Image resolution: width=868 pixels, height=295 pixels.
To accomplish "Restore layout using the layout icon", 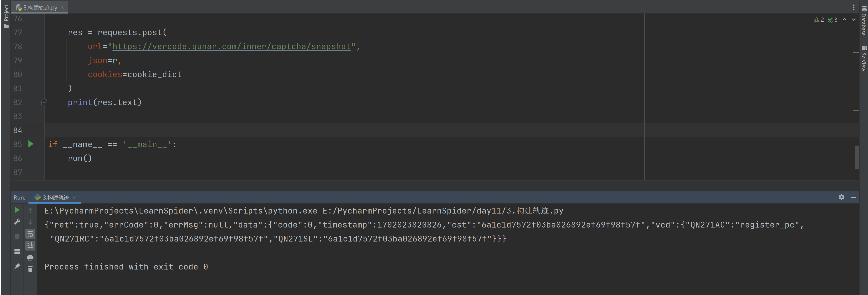I will (x=17, y=251).
